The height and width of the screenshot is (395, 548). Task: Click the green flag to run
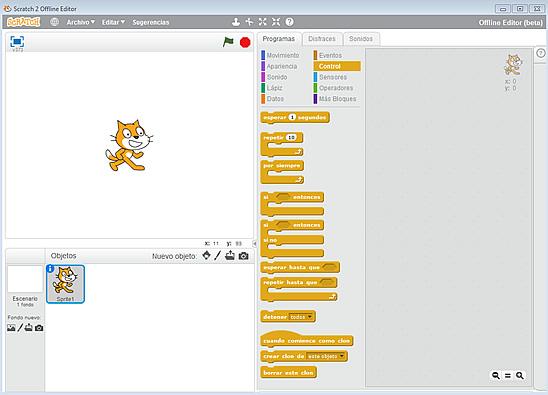click(228, 42)
